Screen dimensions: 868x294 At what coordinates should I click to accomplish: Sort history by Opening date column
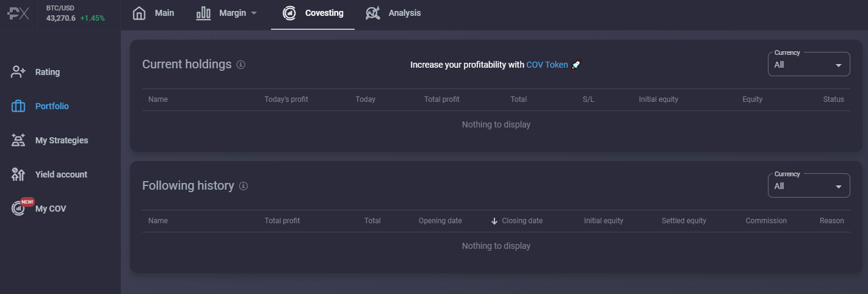click(440, 221)
